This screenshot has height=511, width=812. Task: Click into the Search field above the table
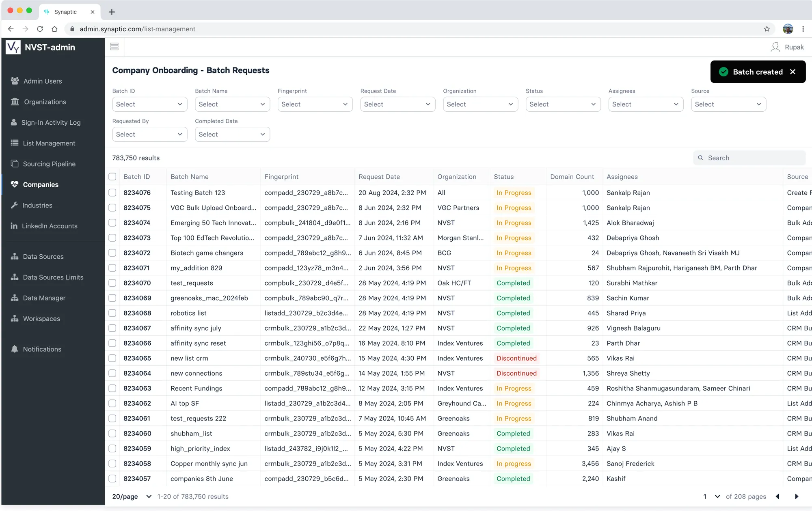click(x=749, y=158)
